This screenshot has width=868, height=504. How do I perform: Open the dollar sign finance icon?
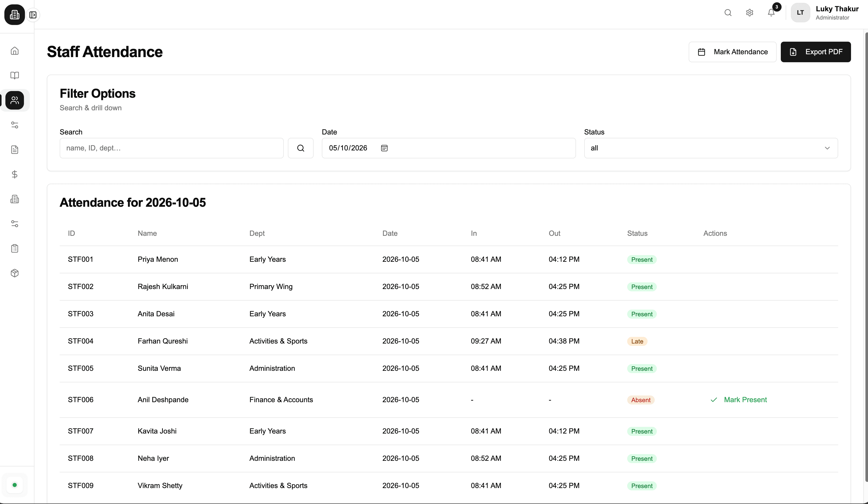point(14,175)
